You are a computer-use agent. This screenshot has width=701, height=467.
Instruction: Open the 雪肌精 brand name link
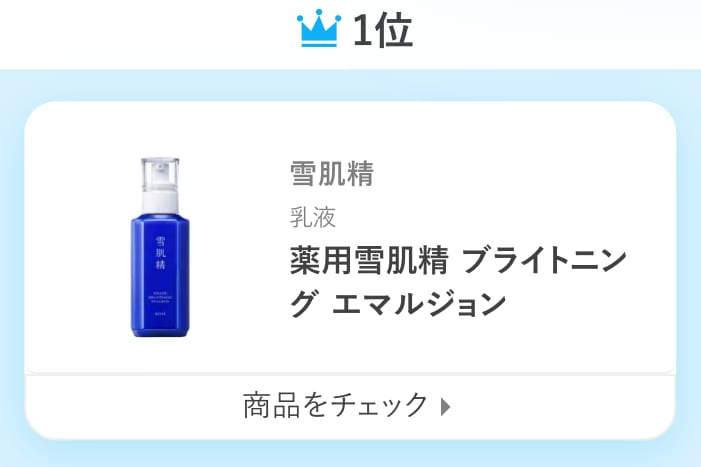(332, 173)
